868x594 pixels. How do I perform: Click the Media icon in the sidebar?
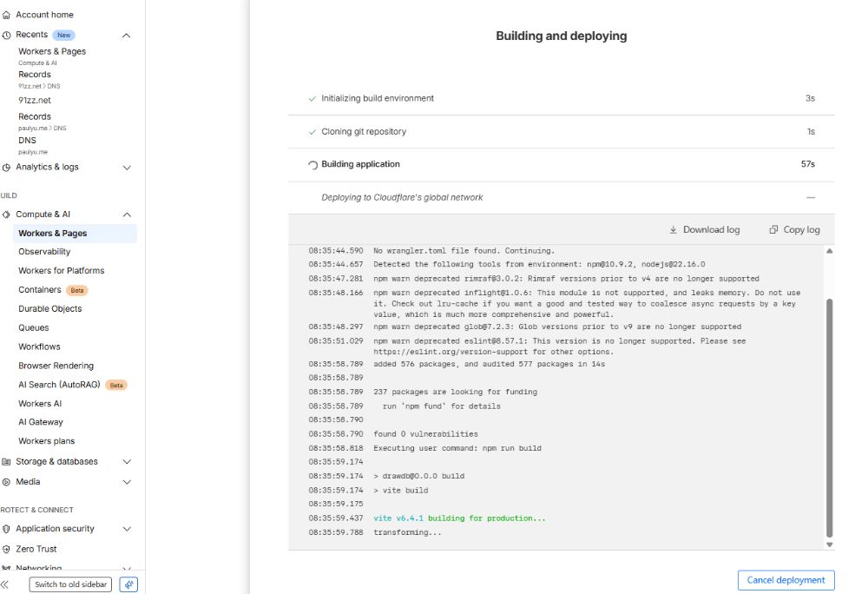coord(7,481)
